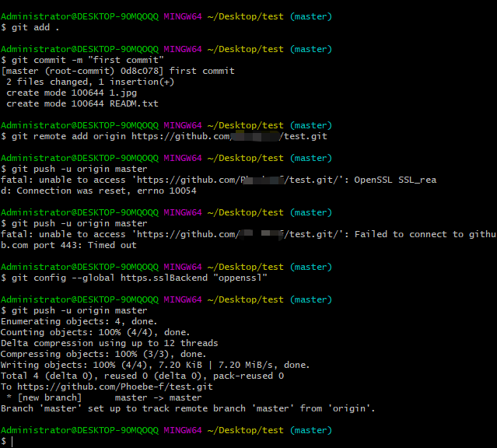Click the "To https://github.com/Phoebe-f/test.git" URL line

[x=107, y=387]
